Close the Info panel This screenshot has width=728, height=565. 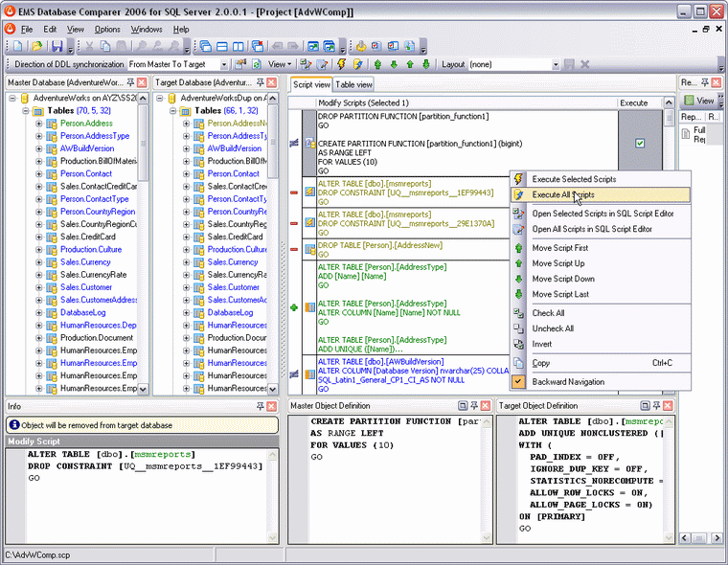coord(272,406)
